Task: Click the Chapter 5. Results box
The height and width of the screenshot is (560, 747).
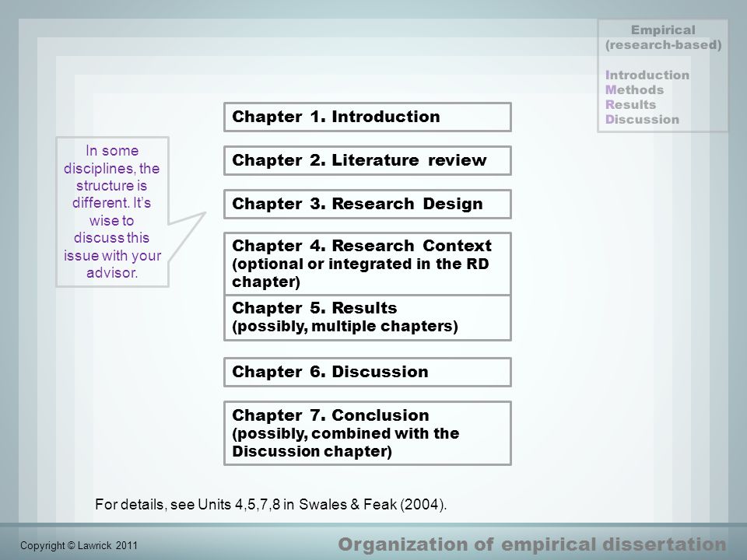Action: pyautogui.click(x=367, y=317)
